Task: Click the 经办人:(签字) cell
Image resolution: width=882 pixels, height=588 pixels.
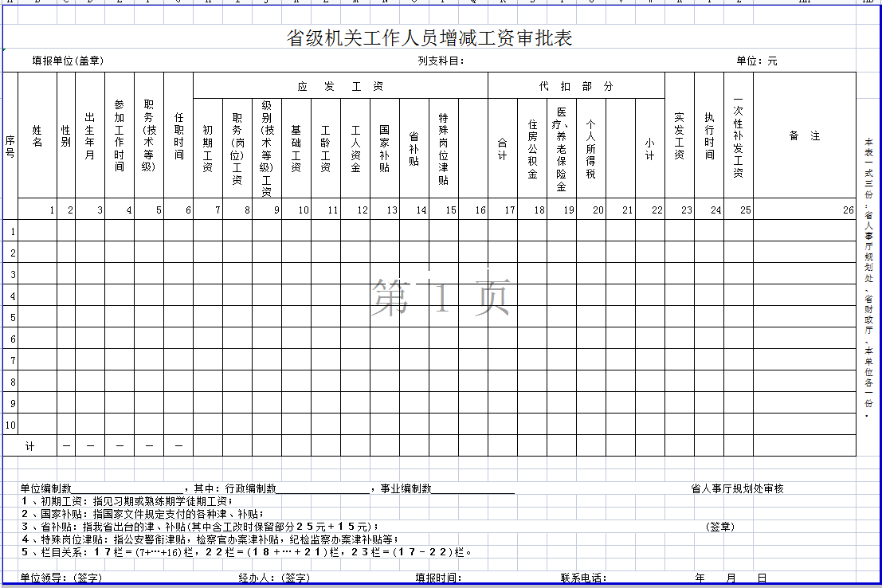Action: click(273, 578)
